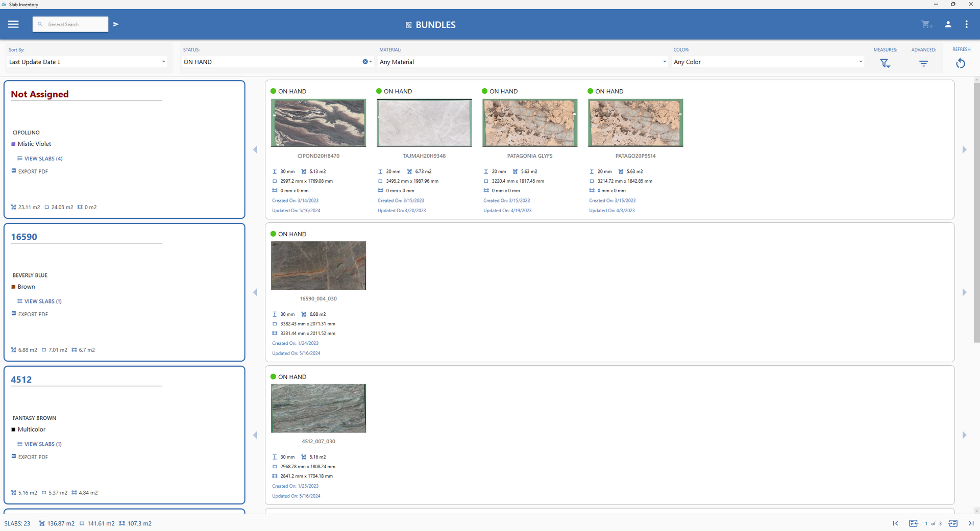Open slab PATAGONIA GLYFS thumbnail

point(530,123)
